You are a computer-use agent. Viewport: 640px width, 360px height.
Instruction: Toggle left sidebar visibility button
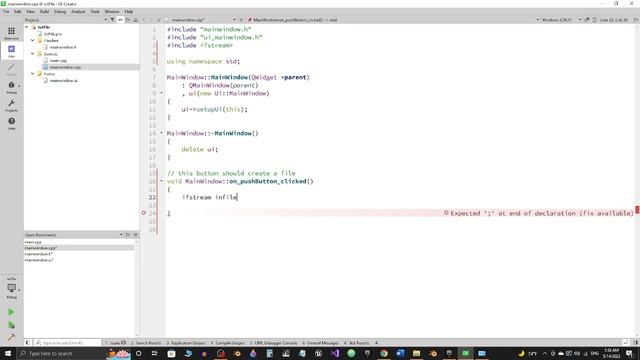click(x=28, y=343)
